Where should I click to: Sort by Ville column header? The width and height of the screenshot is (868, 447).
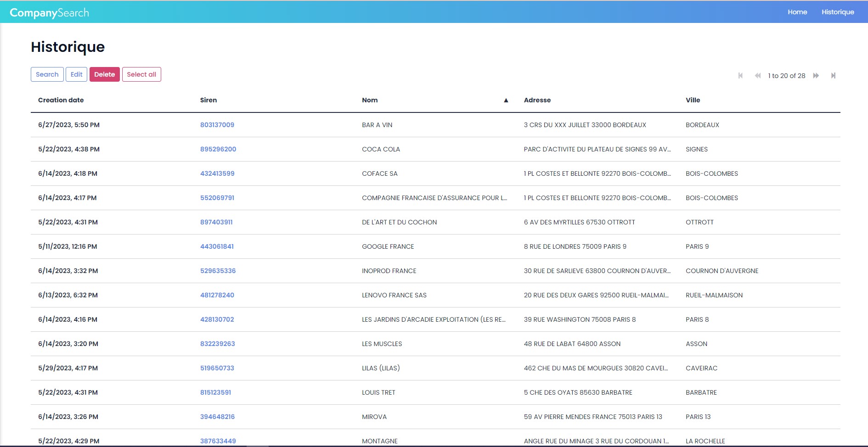(693, 100)
